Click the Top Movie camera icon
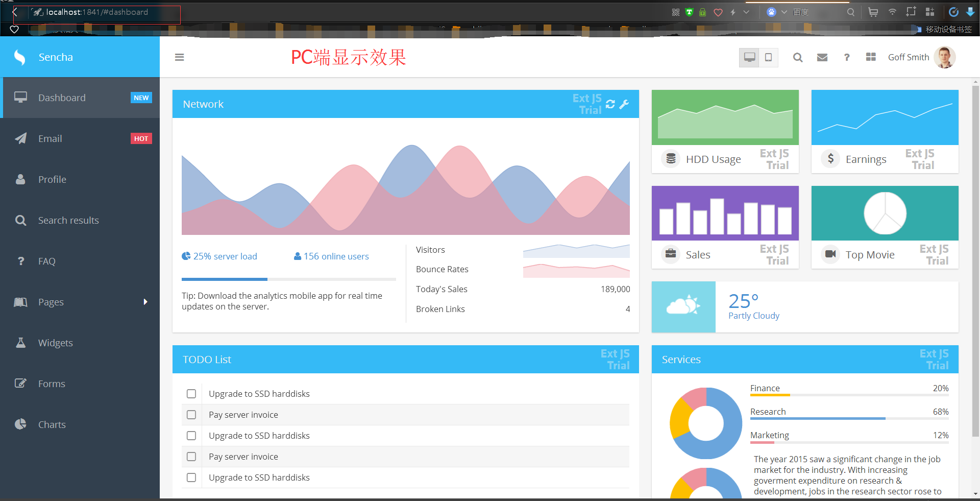Viewport: 980px width, 501px height. click(830, 254)
